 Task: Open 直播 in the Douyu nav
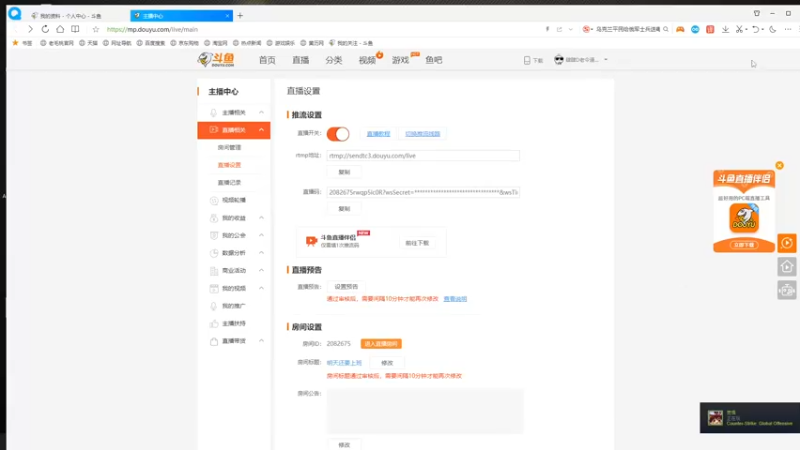point(301,60)
